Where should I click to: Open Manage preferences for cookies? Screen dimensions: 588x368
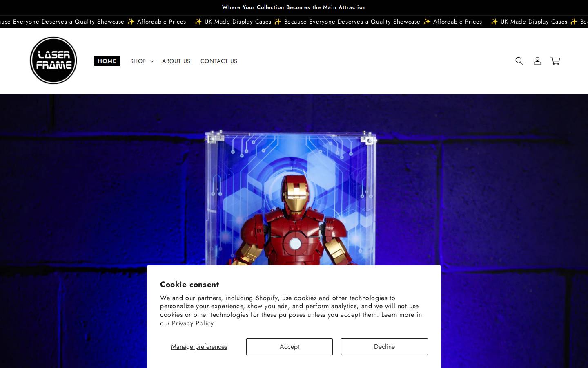[x=199, y=346]
